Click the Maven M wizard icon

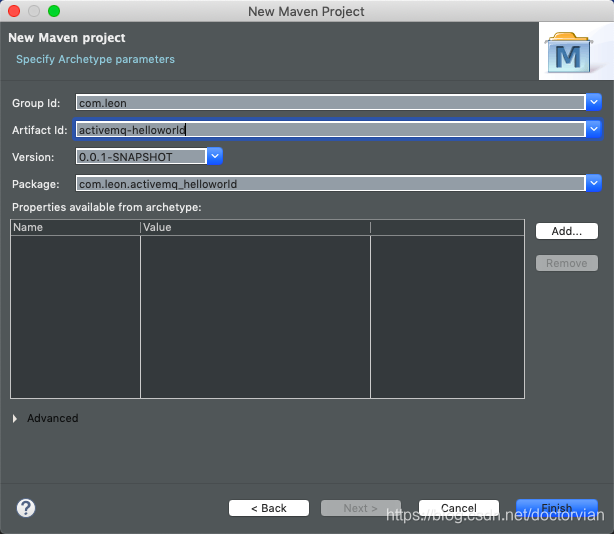[569, 54]
